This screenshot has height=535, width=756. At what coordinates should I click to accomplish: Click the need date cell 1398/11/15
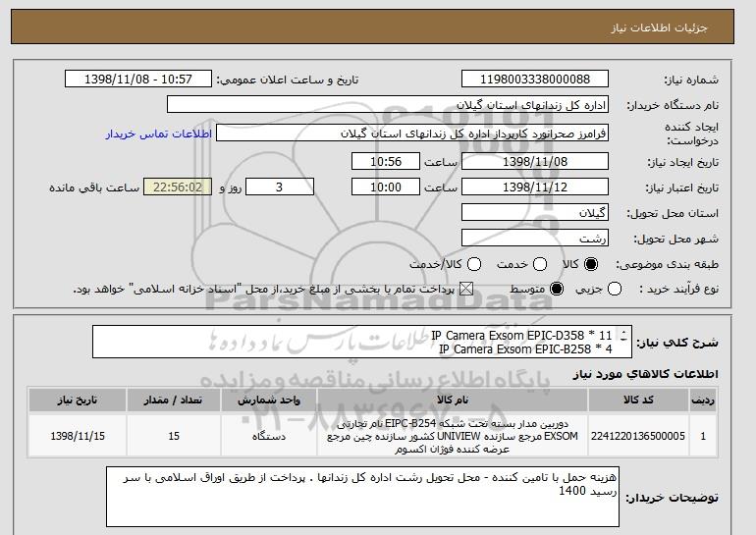pyautogui.click(x=78, y=436)
